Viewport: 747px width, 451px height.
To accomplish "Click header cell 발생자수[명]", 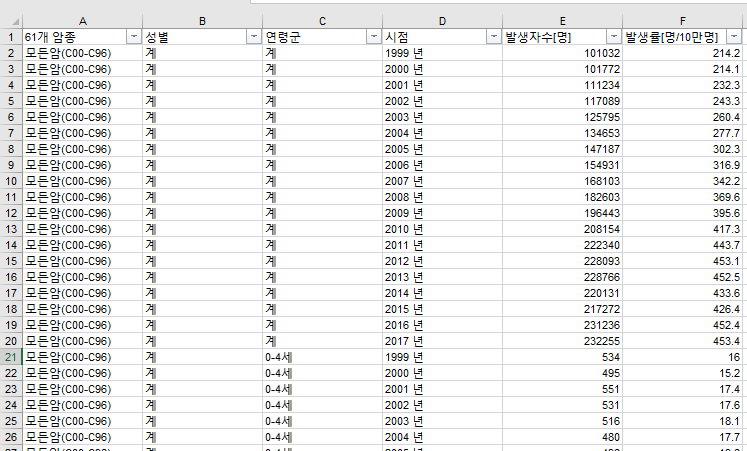I will click(563, 37).
